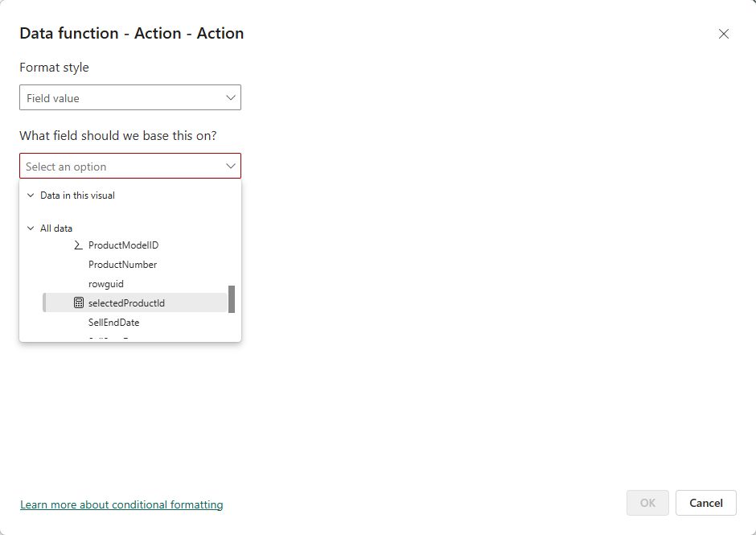The height and width of the screenshot is (535, 756).
Task: Open 'Learn more about conditional formatting' link
Action: (121, 504)
